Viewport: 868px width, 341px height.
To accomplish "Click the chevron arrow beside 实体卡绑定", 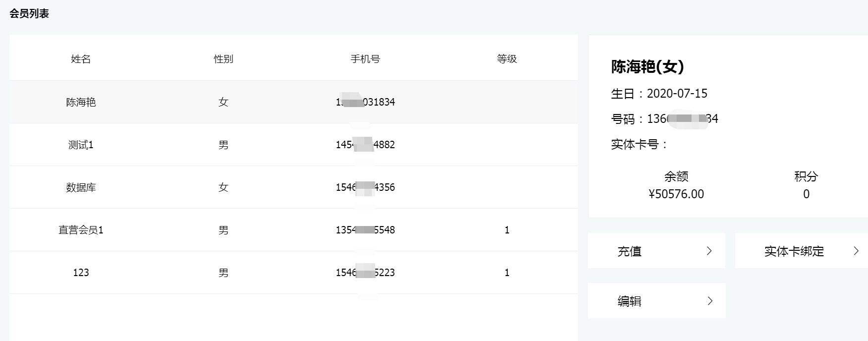I will coord(856,251).
